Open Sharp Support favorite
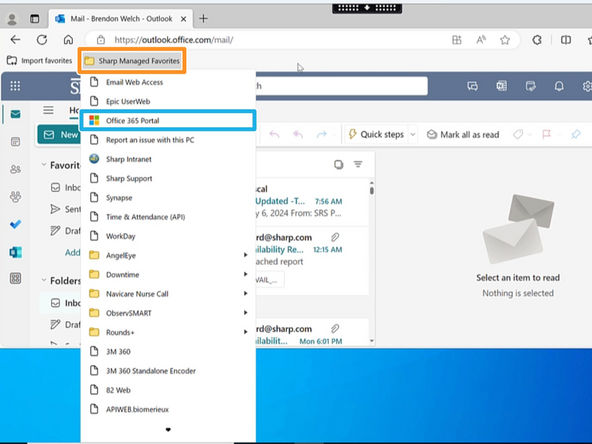This screenshot has height=444, width=592. coord(168,178)
